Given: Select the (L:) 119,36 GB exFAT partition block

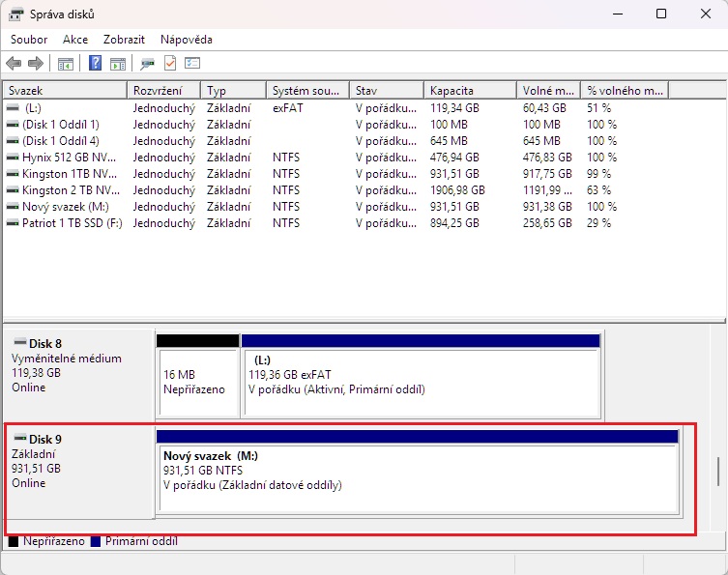Looking at the screenshot, I should coord(422,376).
